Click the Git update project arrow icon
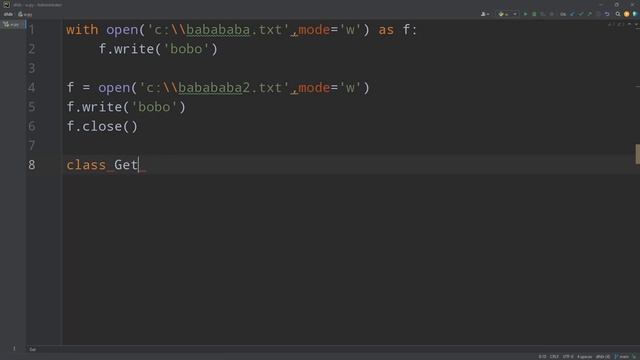The height and width of the screenshot is (360, 640). (x=572, y=14)
